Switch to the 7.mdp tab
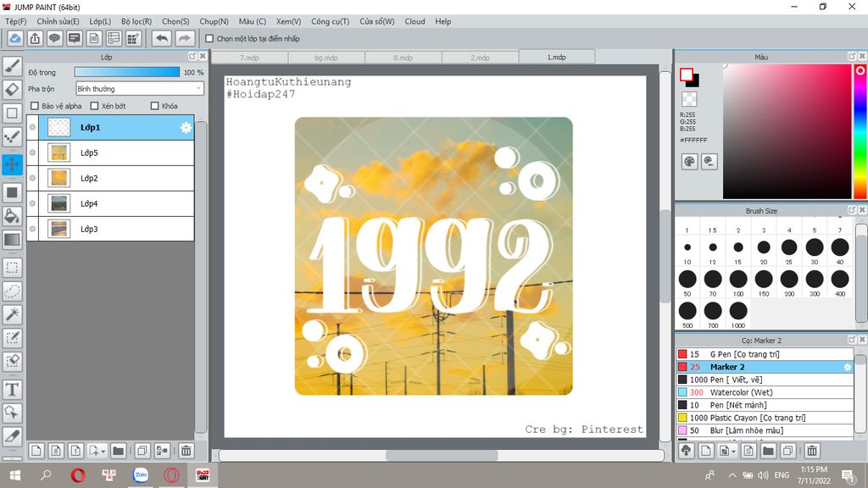868x488 pixels. (x=250, y=58)
